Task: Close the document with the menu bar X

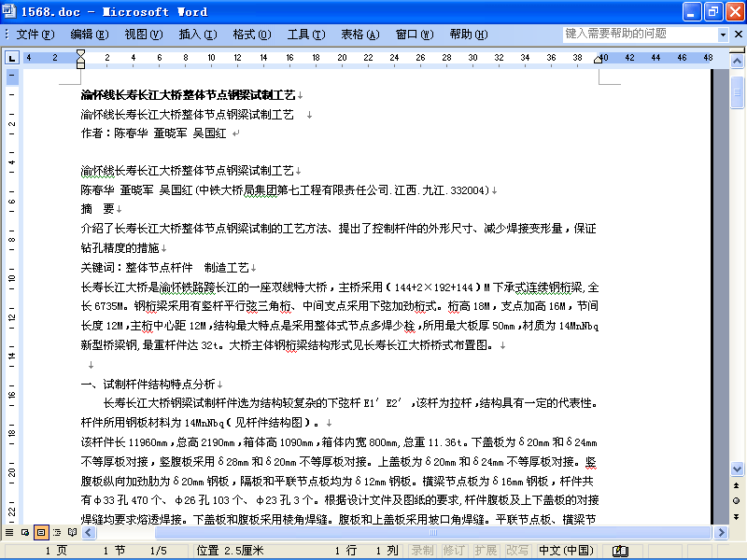Action: click(738, 35)
